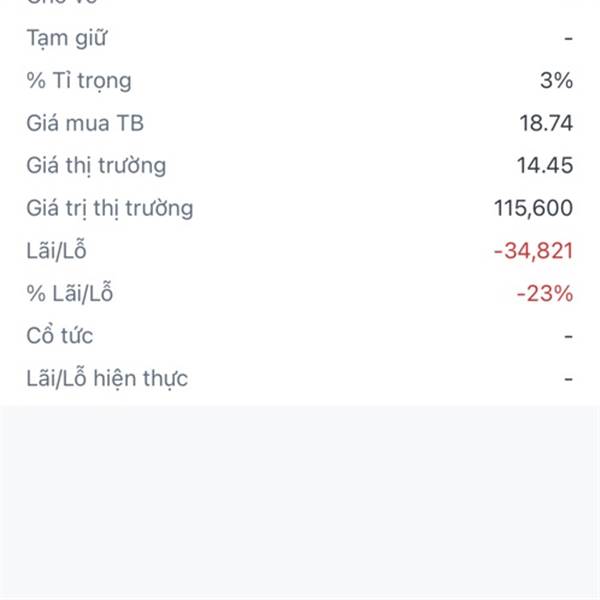This screenshot has width=600, height=600.
Task: Select the Giá thị trường label
Action: click(x=96, y=166)
